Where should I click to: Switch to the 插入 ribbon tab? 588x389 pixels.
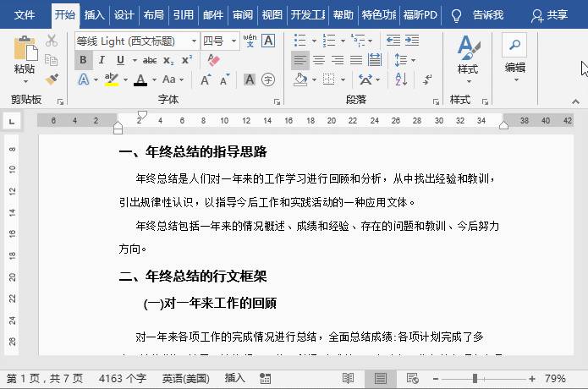[x=95, y=14]
